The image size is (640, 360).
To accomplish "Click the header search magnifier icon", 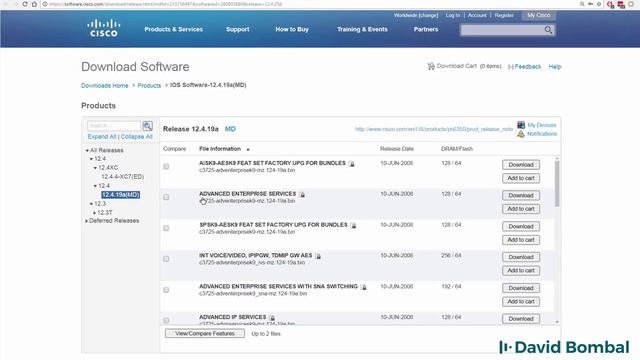I will pyautogui.click(x=548, y=30).
